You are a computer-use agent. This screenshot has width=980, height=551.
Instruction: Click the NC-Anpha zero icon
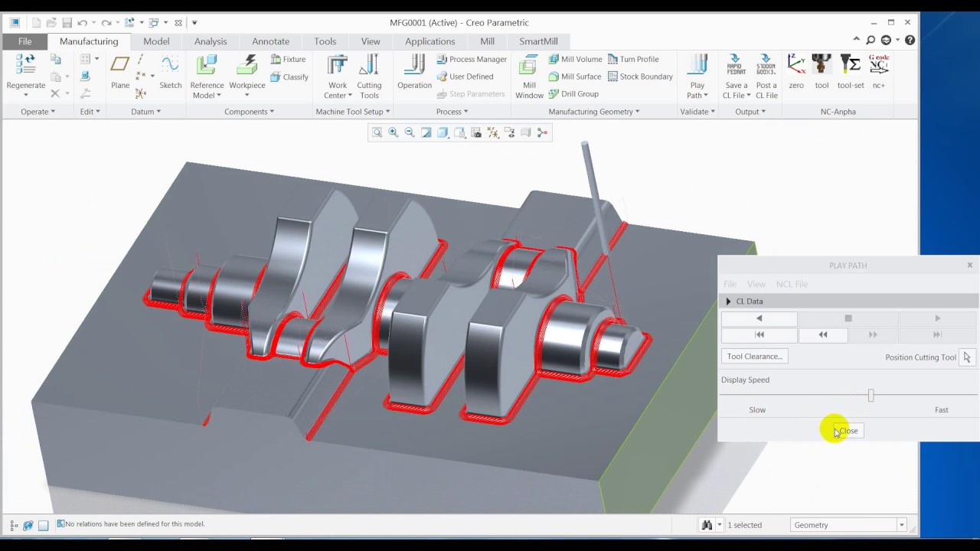(796, 64)
